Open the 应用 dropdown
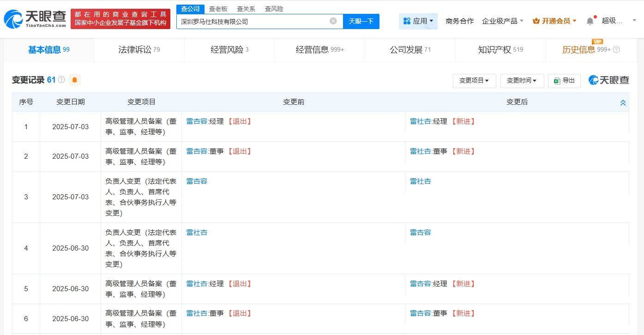 (418, 21)
